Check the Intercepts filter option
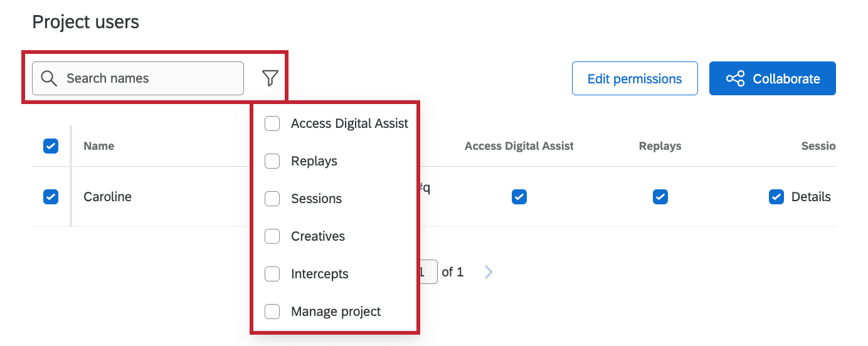The width and height of the screenshot is (868, 346). pyautogui.click(x=272, y=274)
